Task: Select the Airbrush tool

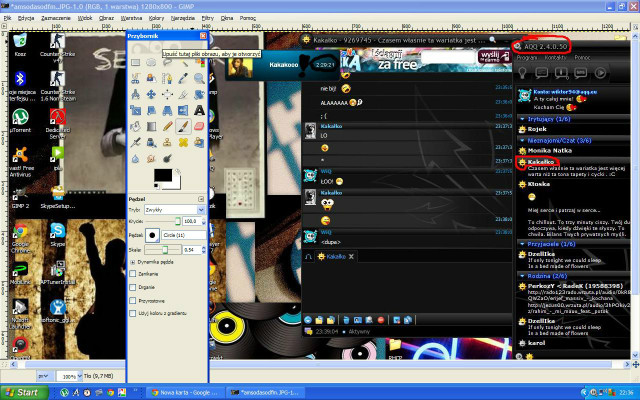Action: (x=135, y=142)
